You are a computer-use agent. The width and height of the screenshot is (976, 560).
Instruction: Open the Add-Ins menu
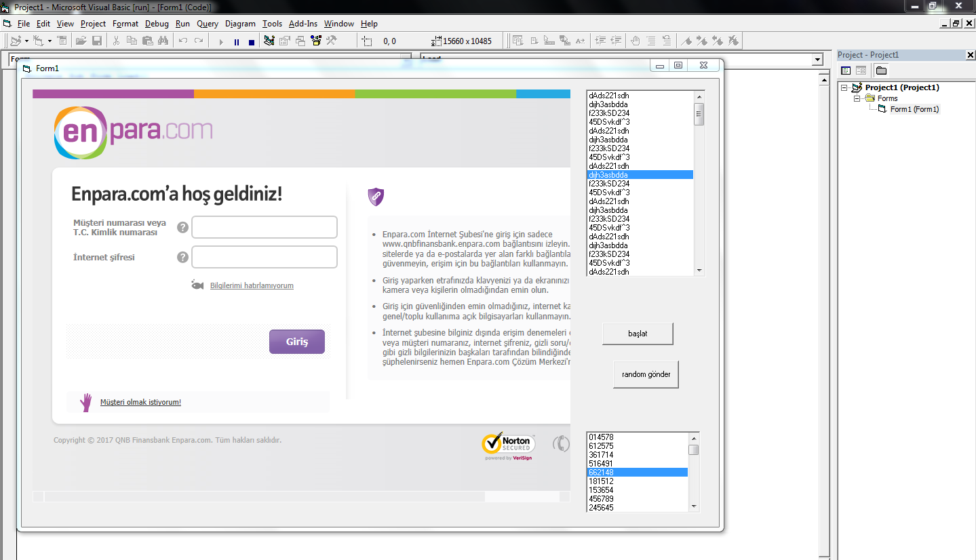tap(303, 24)
